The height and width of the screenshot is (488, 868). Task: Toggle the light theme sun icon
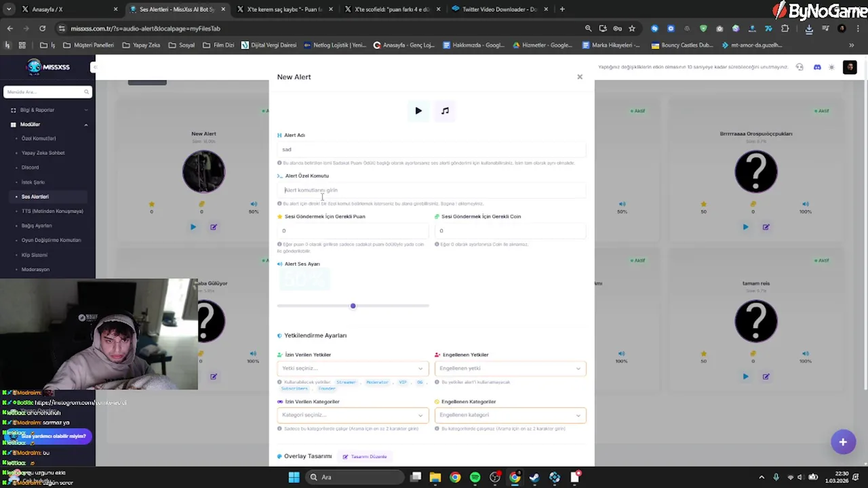point(832,67)
